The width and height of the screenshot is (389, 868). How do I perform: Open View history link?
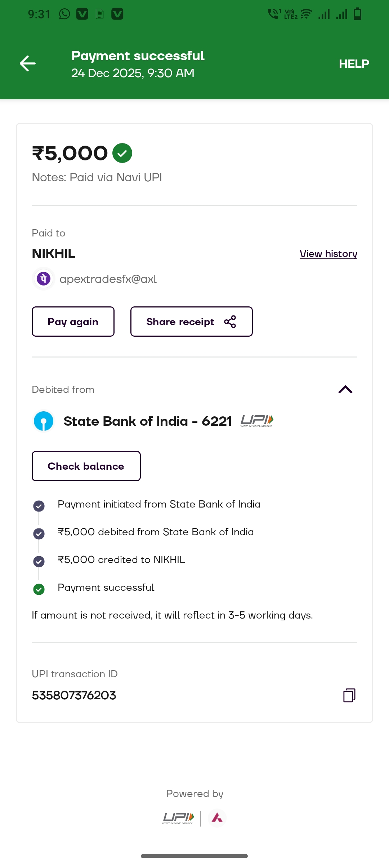click(328, 254)
